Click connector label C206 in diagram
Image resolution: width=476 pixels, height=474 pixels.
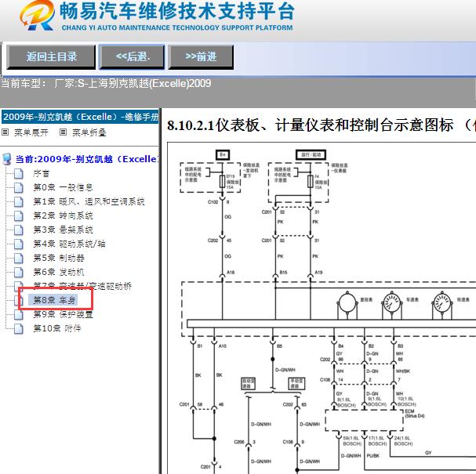(239, 442)
